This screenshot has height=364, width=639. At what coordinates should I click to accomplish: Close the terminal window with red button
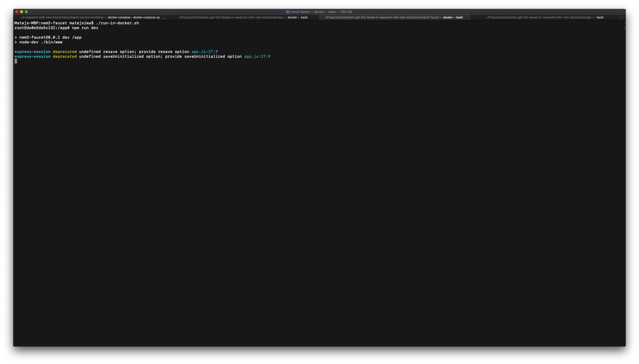pos(17,12)
